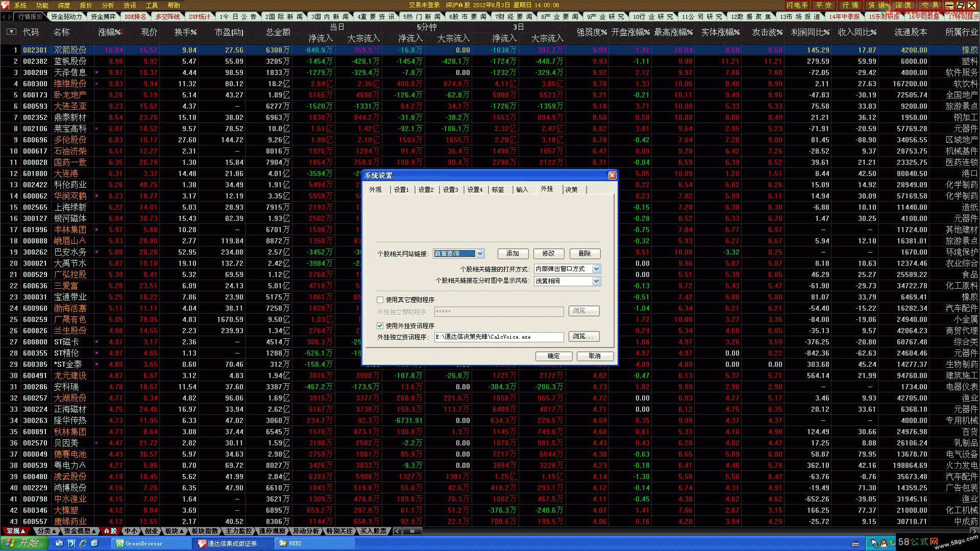Select the 板块指数 bottom tab

[205, 531]
